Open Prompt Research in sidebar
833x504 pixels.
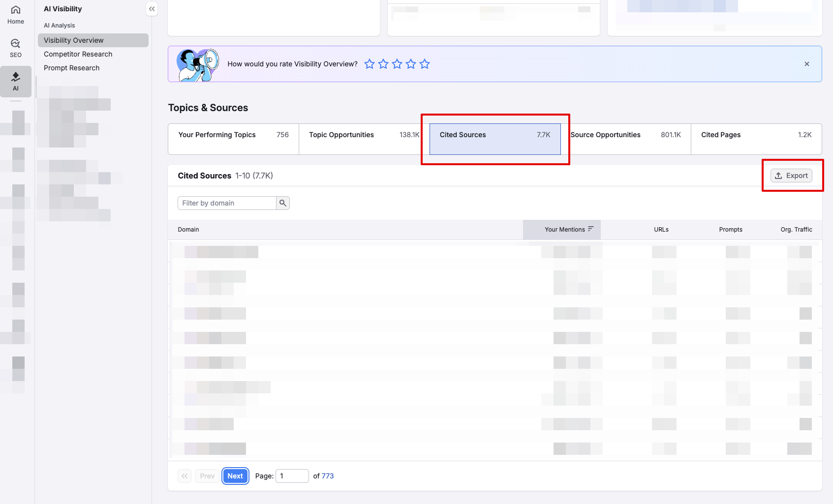tap(71, 68)
